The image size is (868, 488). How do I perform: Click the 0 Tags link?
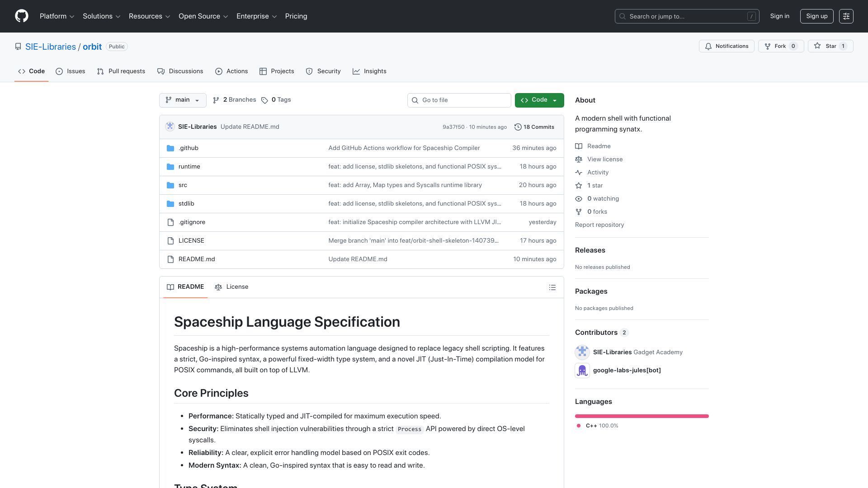(276, 100)
